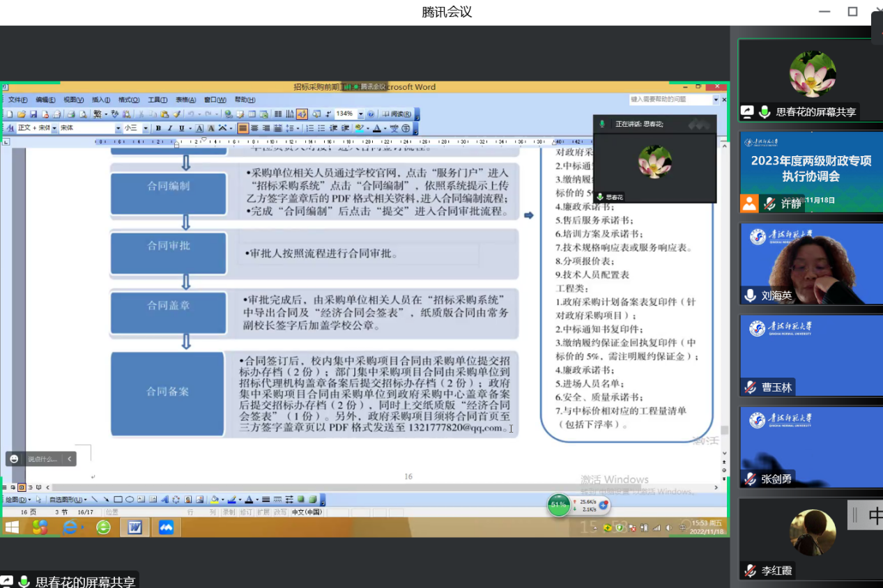Select the rectangle shape drawing tool
The width and height of the screenshot is (883, 588).
[x=118, y=500]
